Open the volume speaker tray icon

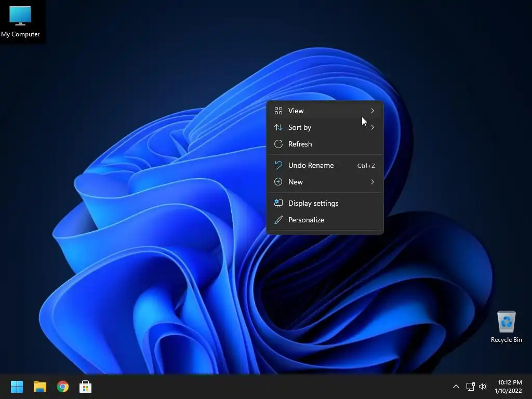point(483,387)
